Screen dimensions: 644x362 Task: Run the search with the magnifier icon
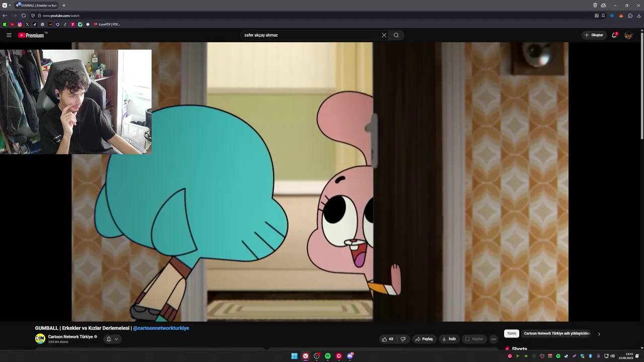[x=396, y=35]
